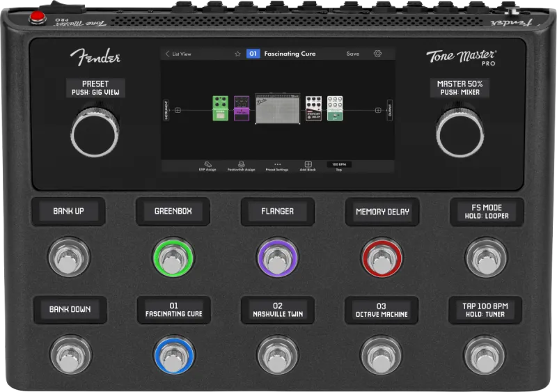Select the green Greenbox overdrive pedal block

pyautogui.click(x=220, y=109)
